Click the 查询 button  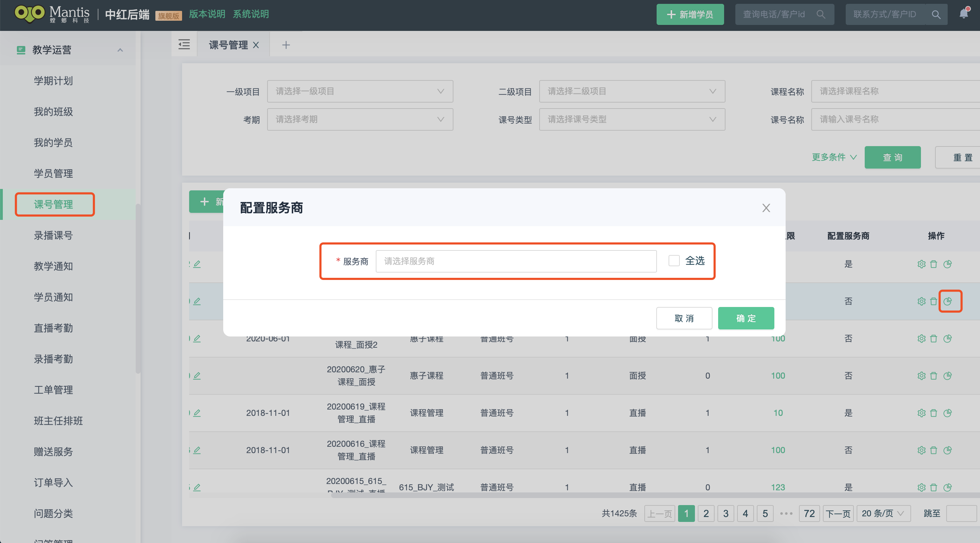click(892, 157)
